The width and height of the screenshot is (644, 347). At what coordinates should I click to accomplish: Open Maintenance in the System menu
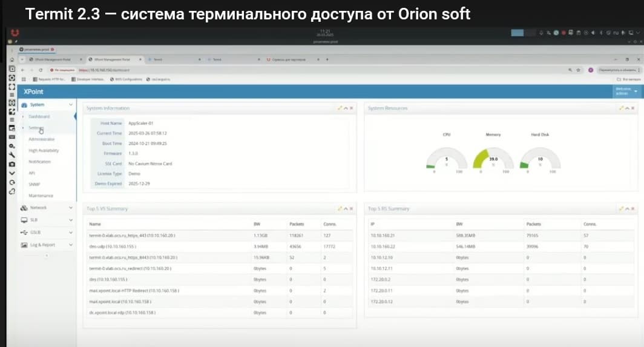(41, 195)
